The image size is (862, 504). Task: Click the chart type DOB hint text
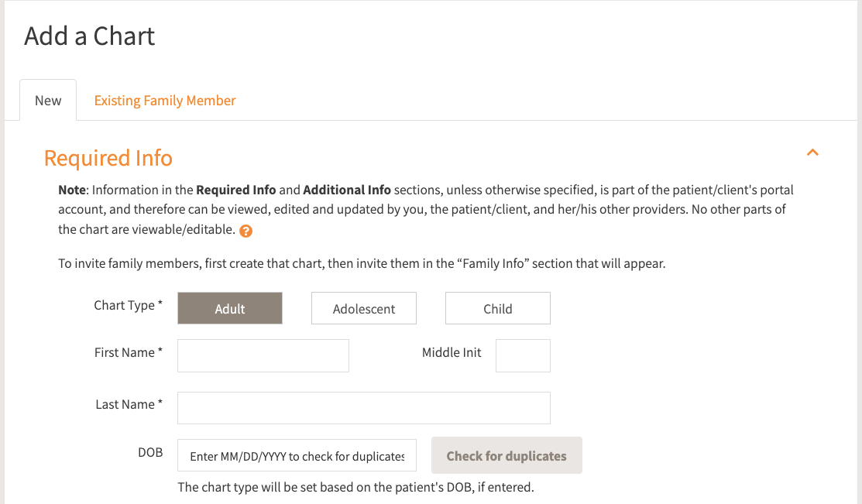pos(356,487)
